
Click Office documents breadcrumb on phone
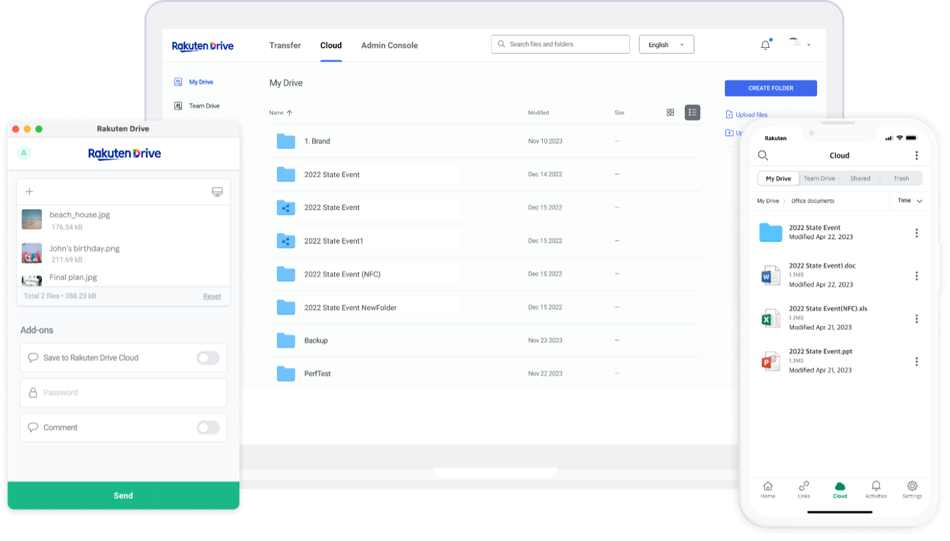pos(812,201)
